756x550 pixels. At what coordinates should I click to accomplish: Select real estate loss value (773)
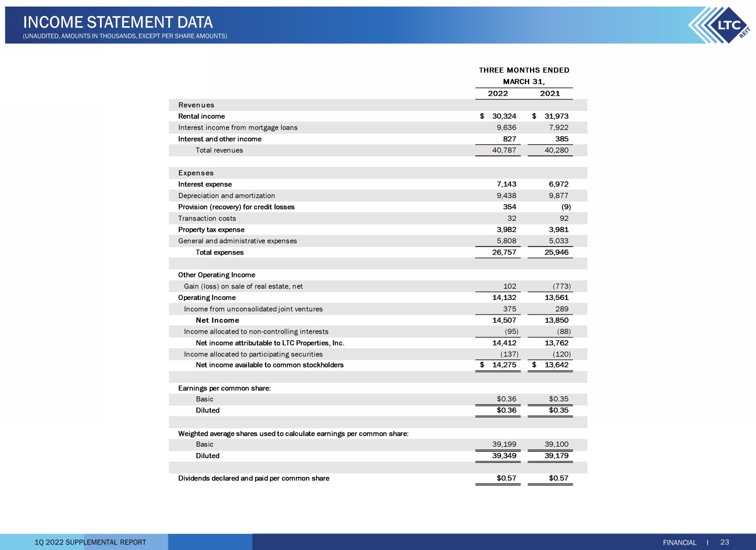click(x=562, y=286)
